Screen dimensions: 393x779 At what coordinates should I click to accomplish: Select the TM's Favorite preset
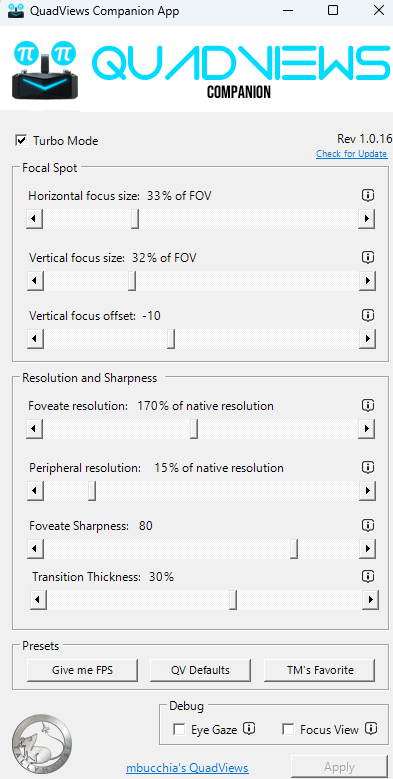pyautogui.click(x=319, y=670)
